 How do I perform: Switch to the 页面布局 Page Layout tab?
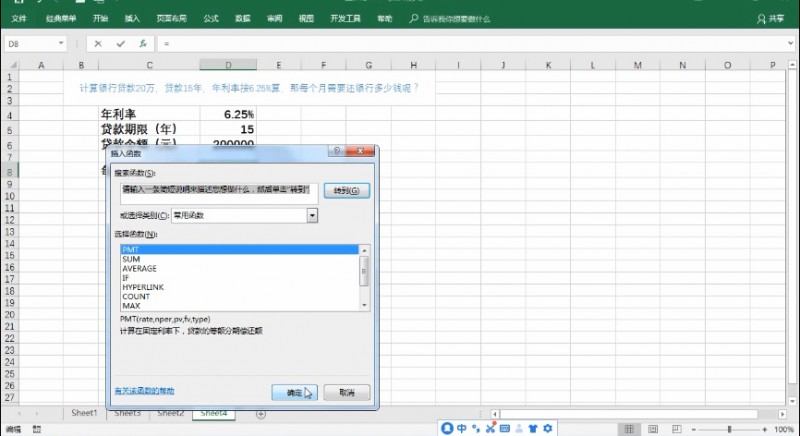[171, 18]
